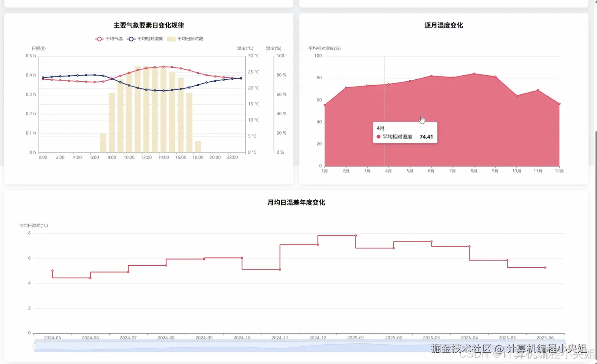This screenshot has width=597, height=364.
Task: Click the 2024-05 starting point on step line
Action: coord(53,271)
